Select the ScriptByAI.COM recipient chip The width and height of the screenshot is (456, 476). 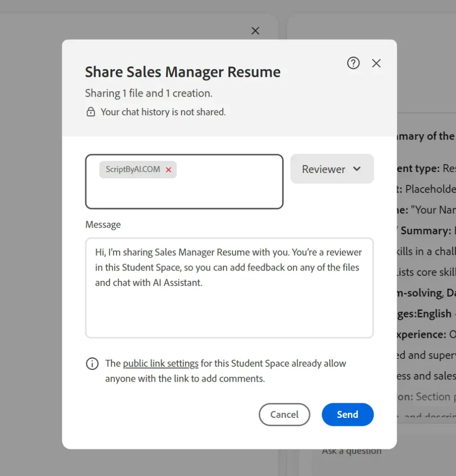(132, 170)
